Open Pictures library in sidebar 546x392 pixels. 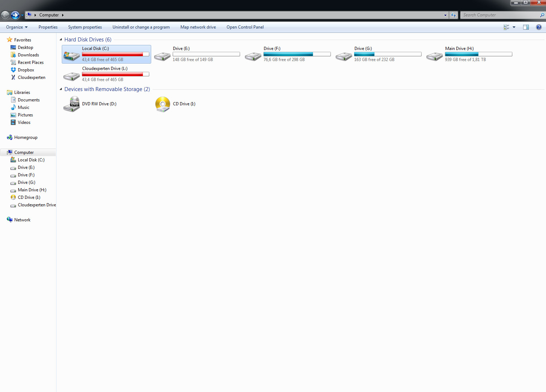pyautogui.click(x=25, y=115)
